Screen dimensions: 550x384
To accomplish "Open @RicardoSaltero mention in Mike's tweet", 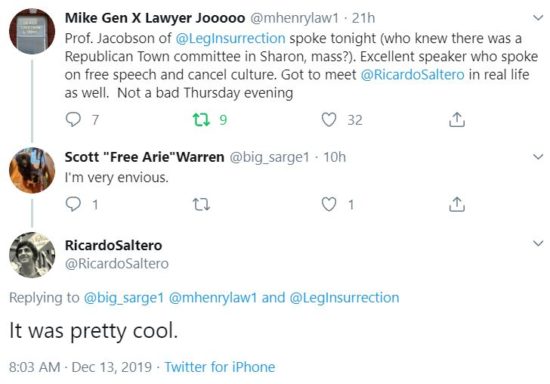I will (412, 75).
